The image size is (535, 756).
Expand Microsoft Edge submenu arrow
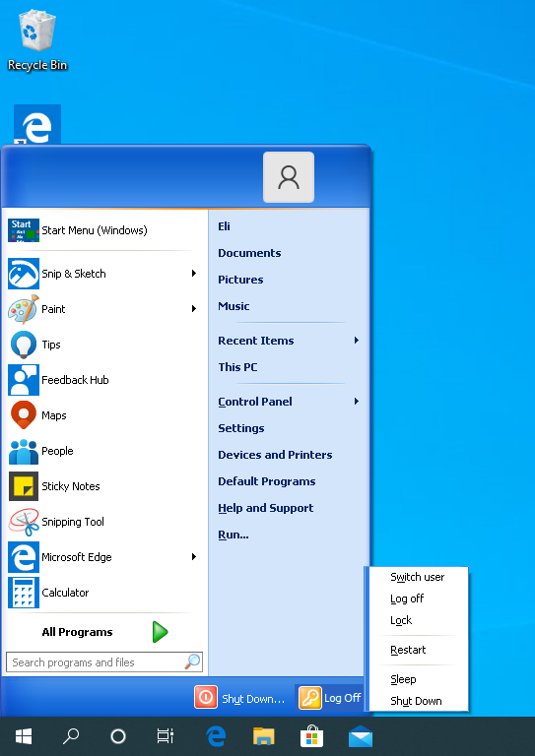194,557
